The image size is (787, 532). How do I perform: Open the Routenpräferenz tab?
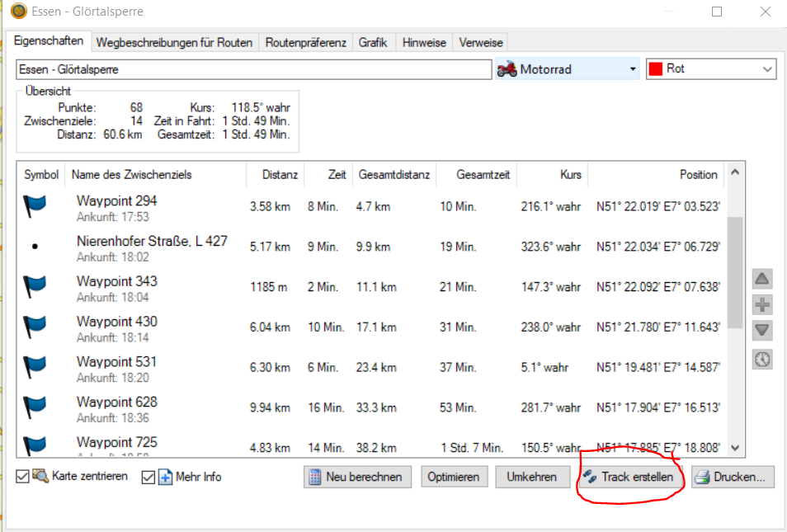pyautogui.click(x=305, y=43)
